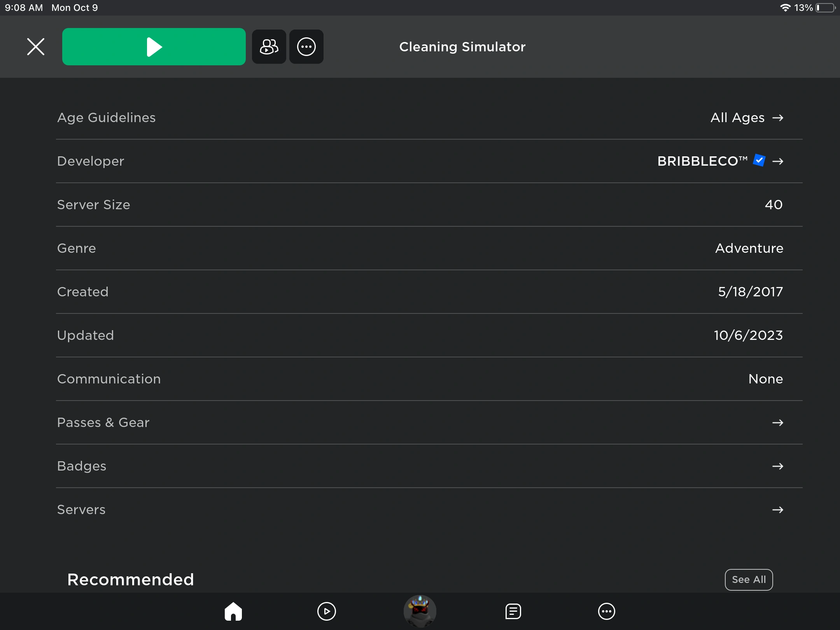
Task: Open Age Guidelines All Ages details
Action: [746, 117]
